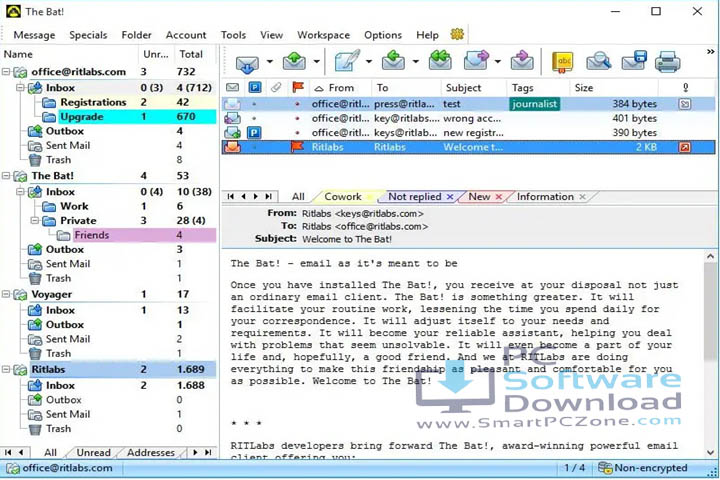Open dropdown arrow next to Reply icon

[416, 62]
